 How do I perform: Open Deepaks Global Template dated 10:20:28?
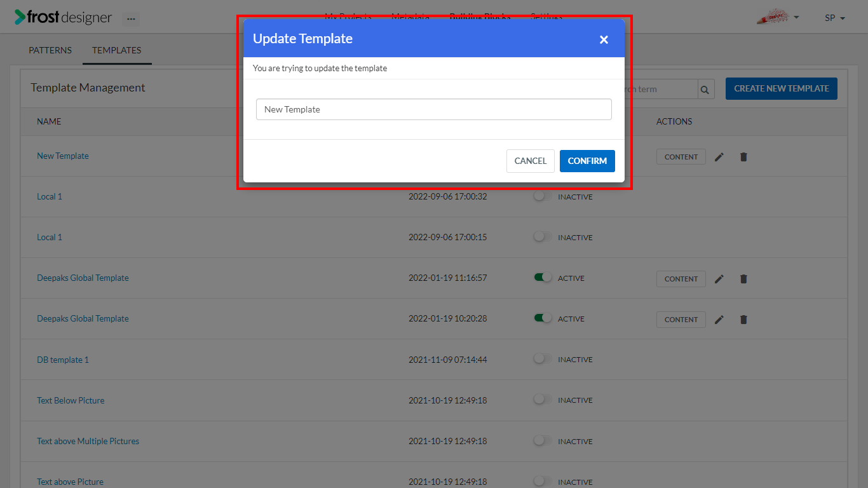(83, 318)
